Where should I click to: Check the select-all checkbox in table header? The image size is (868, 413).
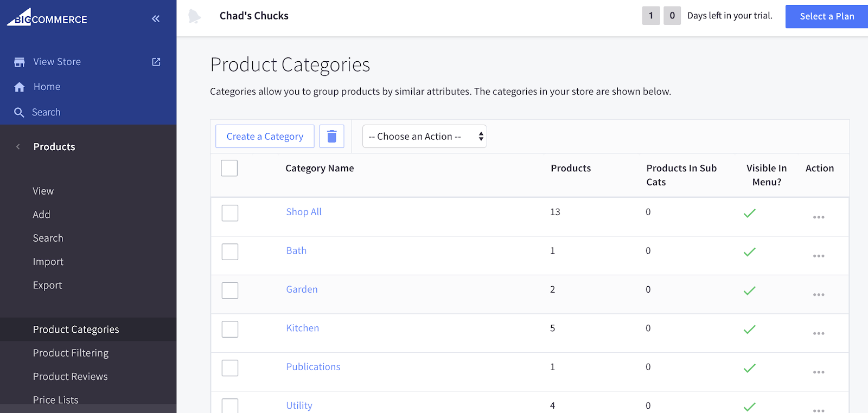[229, 168]
